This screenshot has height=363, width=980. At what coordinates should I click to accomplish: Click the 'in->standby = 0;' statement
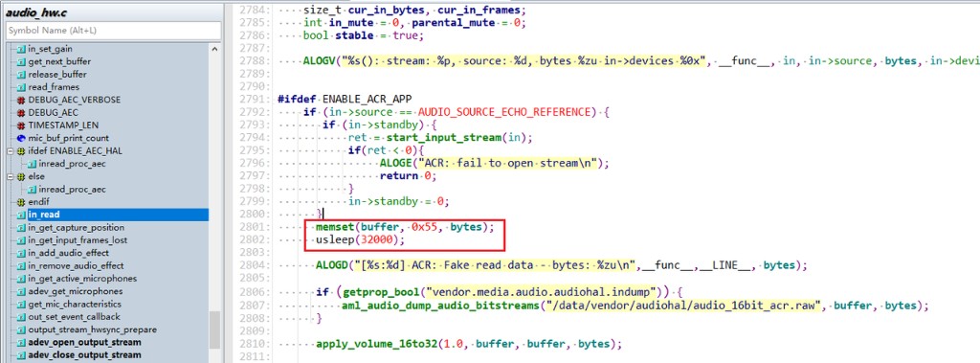[399, 201]
